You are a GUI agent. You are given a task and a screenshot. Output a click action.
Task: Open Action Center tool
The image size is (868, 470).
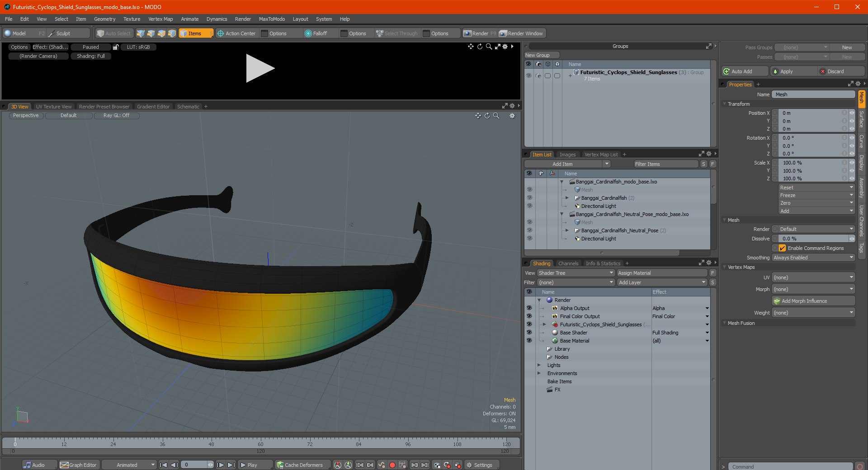(x=236, y=33)
